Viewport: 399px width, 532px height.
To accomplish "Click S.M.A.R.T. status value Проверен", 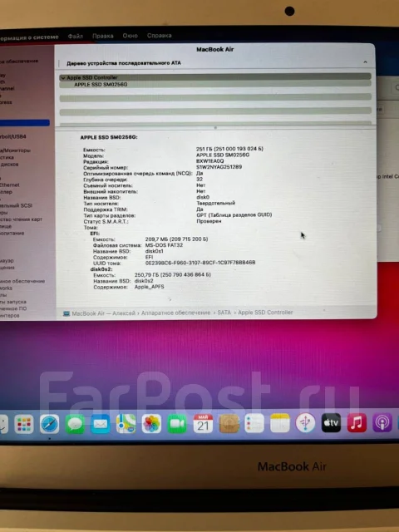I will 209,221.
